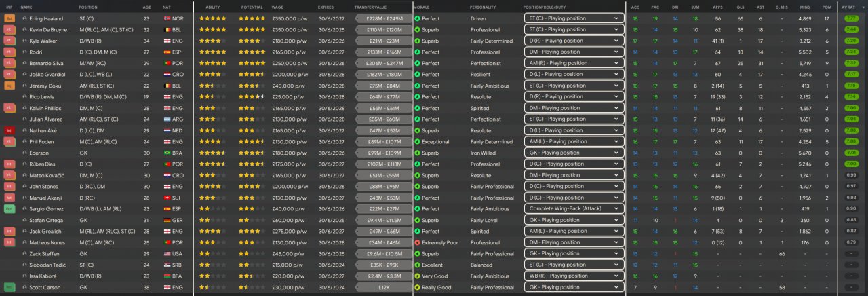The width and height of the screenshot is (868, 296).
Task: Open Erling Haaland's position/role dropdown
Action: click(x=574, y=18)
